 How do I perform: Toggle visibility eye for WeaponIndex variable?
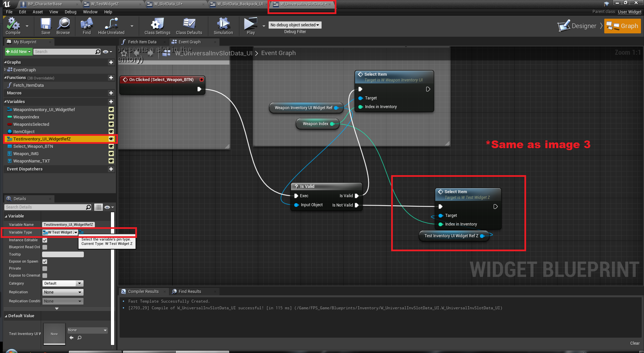[111, 117]
